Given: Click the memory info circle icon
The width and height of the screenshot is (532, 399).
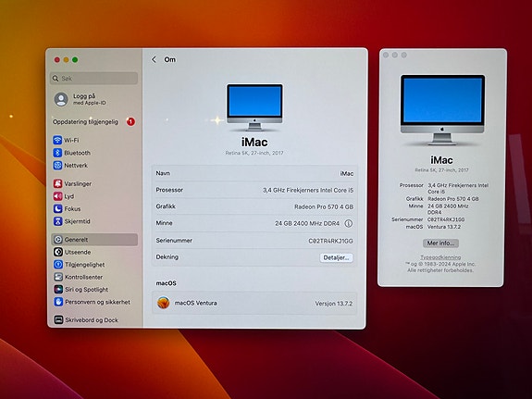Looking at the screenshot, I should point(349,223).
